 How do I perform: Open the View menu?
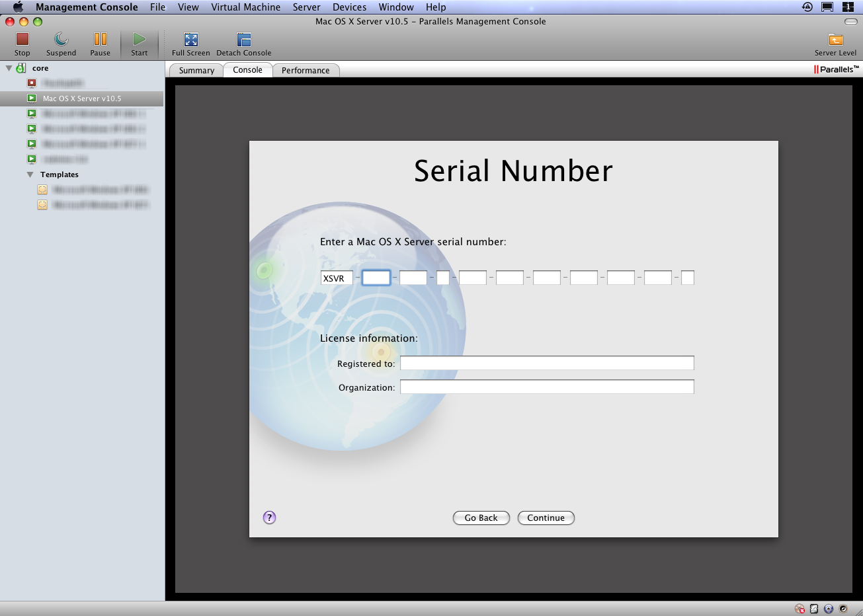[x=188, y=7]
